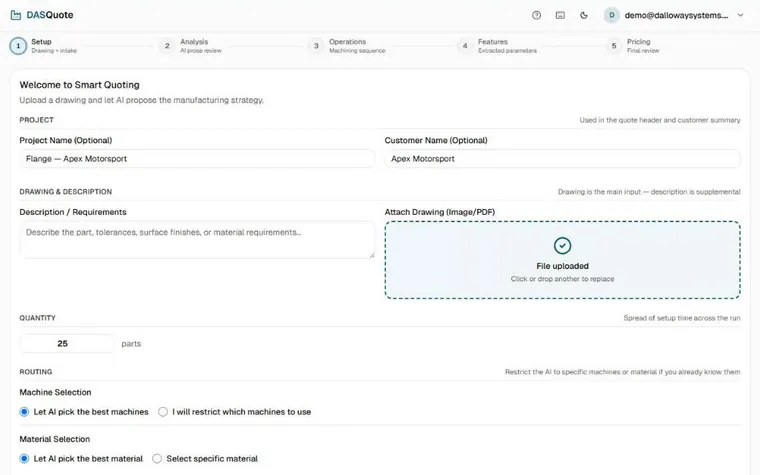Screen dimensions: 760x475
Task: Click the user avatar D circle
Action: click(x=612, y=15)
